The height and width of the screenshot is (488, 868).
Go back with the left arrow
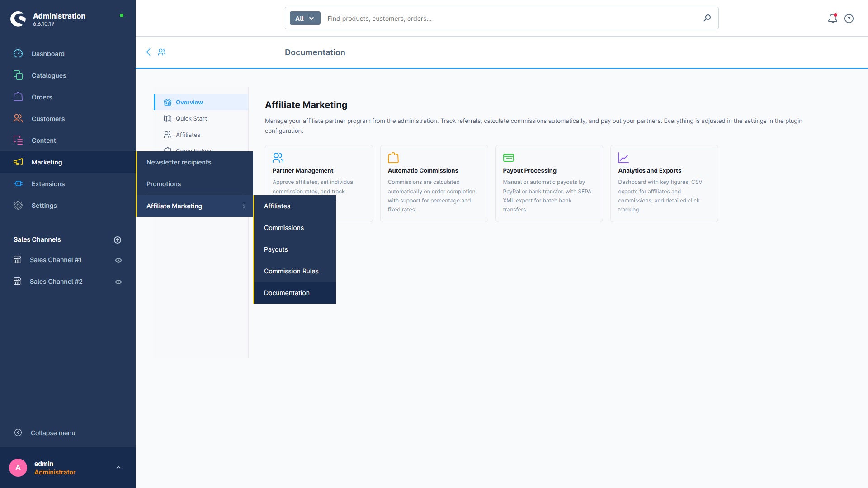148,52
